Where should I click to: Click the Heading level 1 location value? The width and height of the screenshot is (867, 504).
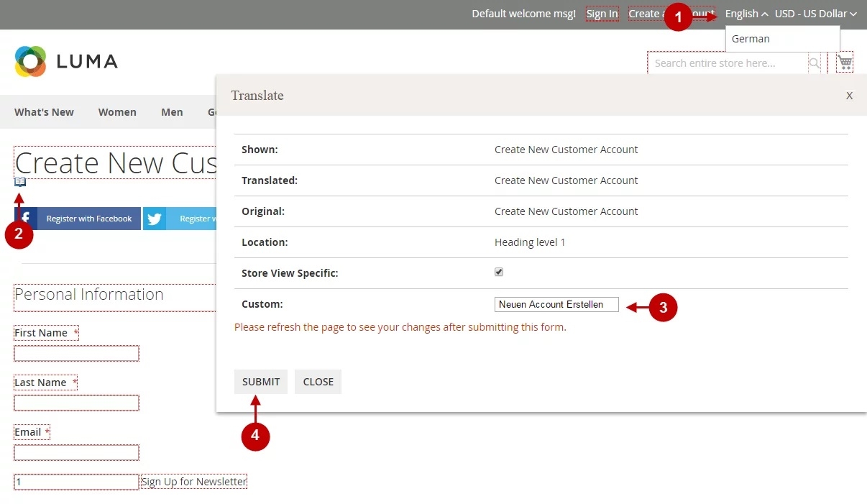(x=530, y=242)
